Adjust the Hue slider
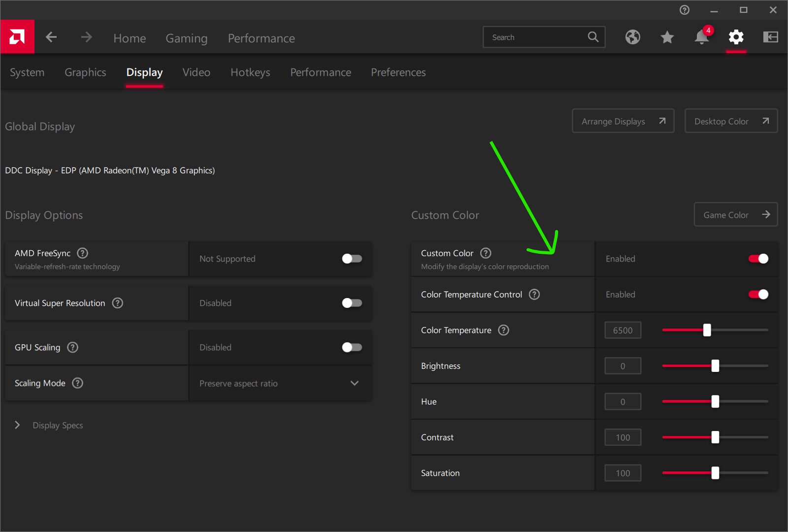 715,401
